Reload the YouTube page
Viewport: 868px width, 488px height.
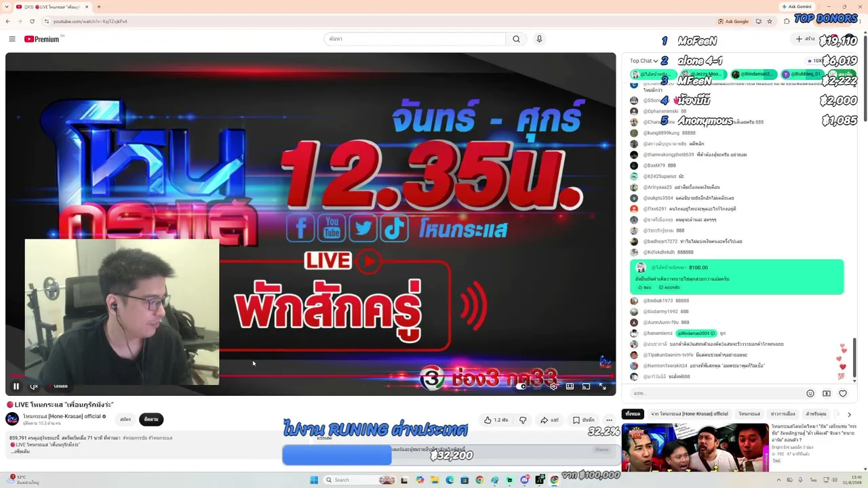click(32, 21)
